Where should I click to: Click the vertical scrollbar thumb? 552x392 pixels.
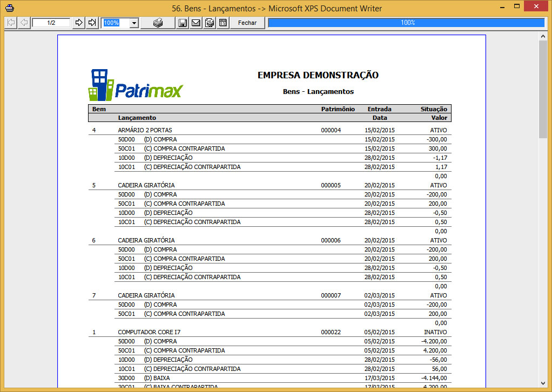coord(543,90)
